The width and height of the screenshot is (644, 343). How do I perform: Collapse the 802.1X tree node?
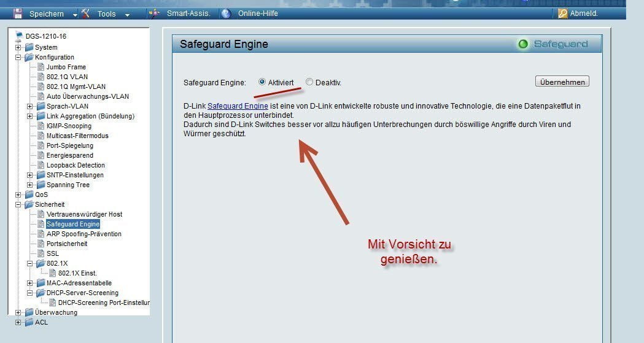point(29,263)
